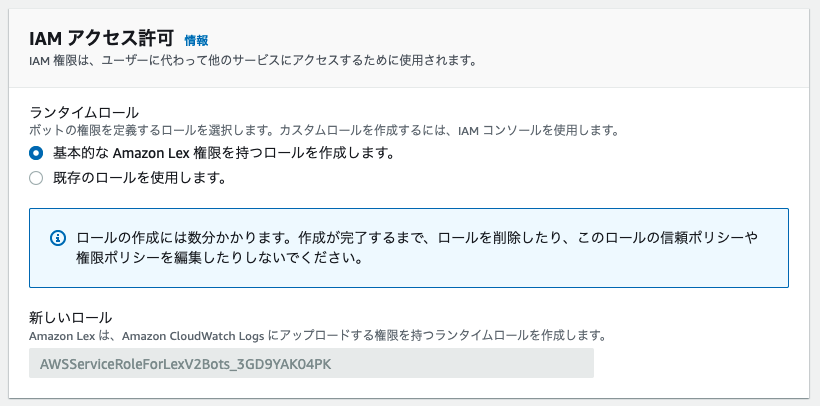Click the 新しいロール field label
This screenshot has height=406, width=820.
tap(71, 318)
